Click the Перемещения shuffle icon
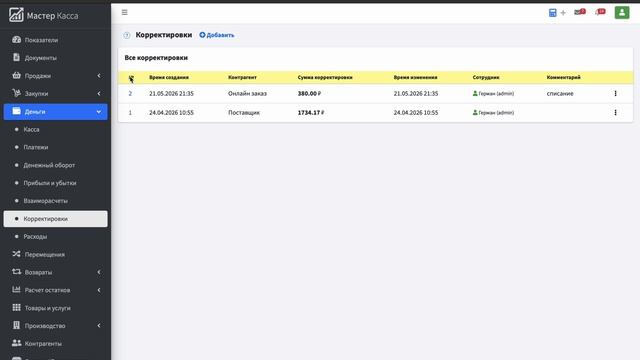The image size is (640, 360). 16,254
